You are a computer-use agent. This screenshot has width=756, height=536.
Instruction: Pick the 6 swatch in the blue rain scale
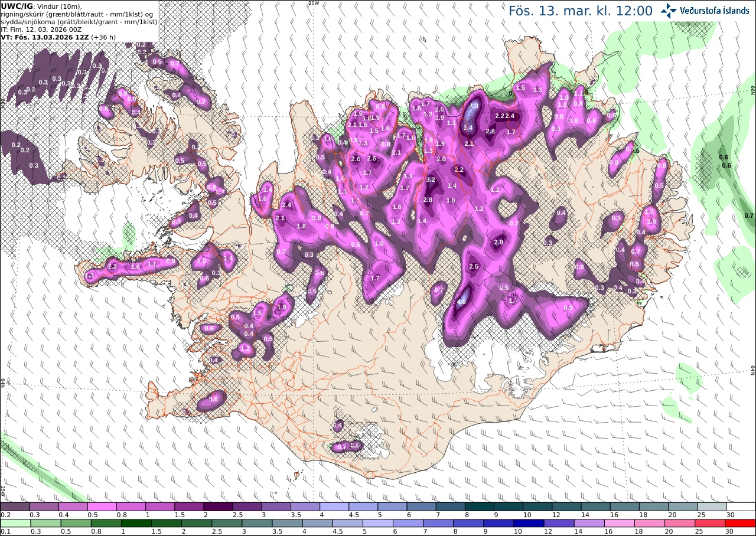(408, 523)
